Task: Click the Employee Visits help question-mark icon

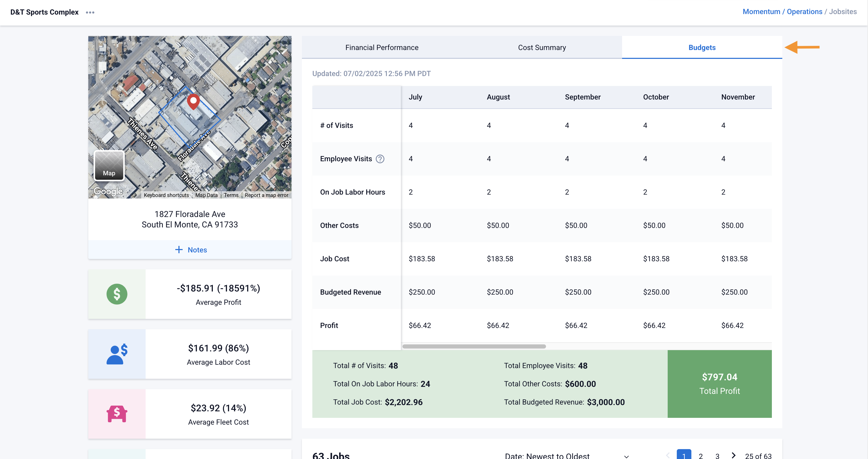Action: (x=380, y=159)
